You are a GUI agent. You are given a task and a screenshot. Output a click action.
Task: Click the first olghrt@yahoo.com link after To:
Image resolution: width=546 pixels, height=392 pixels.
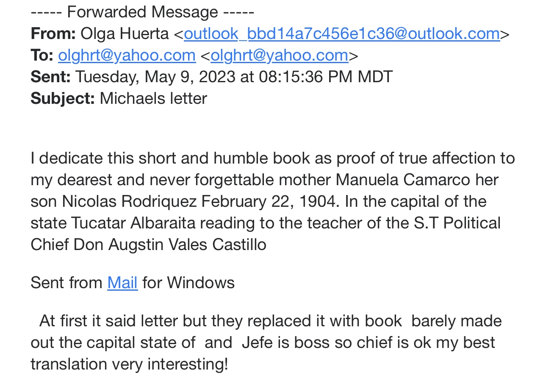(x=127, y=55)
